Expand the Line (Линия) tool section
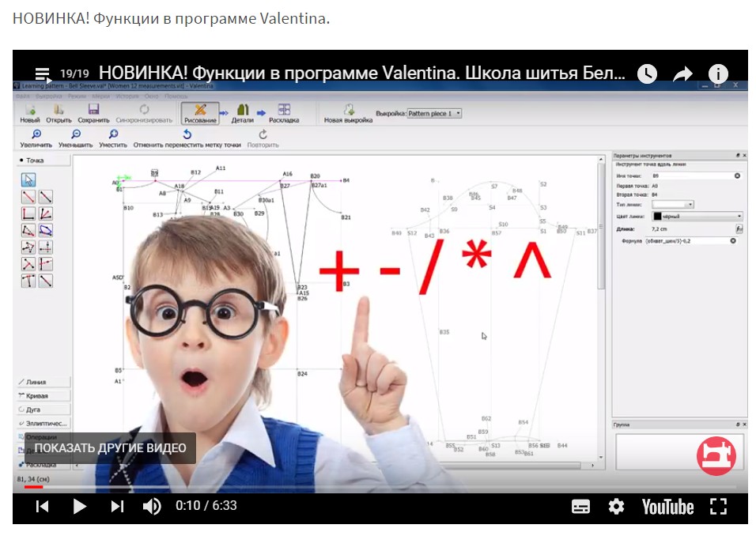 pos(43,382)
